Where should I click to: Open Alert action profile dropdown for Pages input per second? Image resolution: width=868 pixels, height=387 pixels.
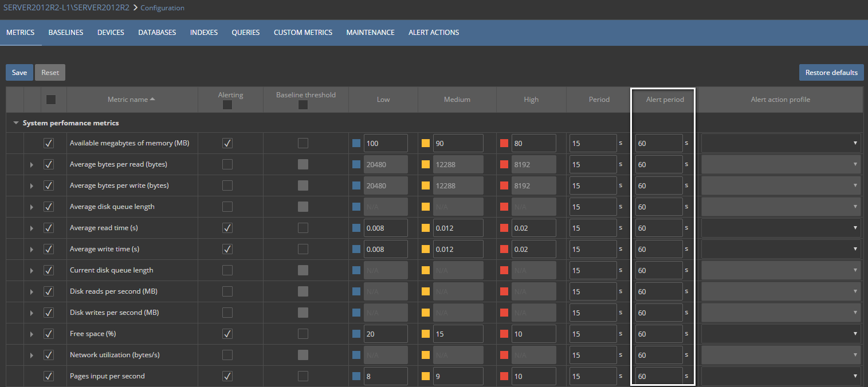(781, 376)
